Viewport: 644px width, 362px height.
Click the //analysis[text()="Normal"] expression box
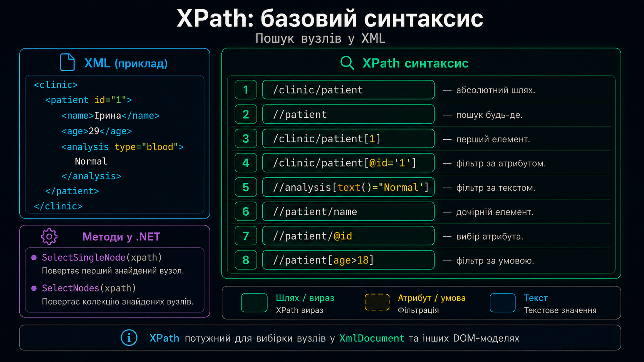pyautogui.click(x=348, y=187)
